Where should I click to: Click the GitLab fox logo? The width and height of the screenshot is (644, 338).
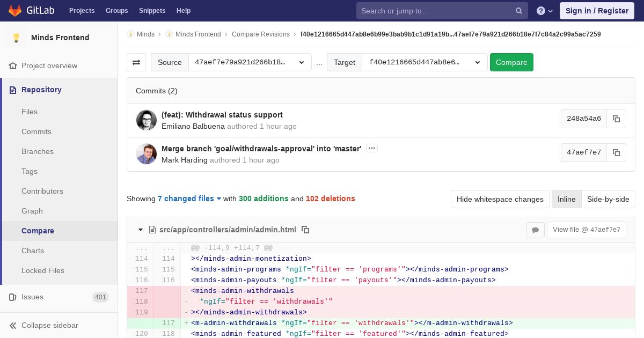(x=15, y=11)
